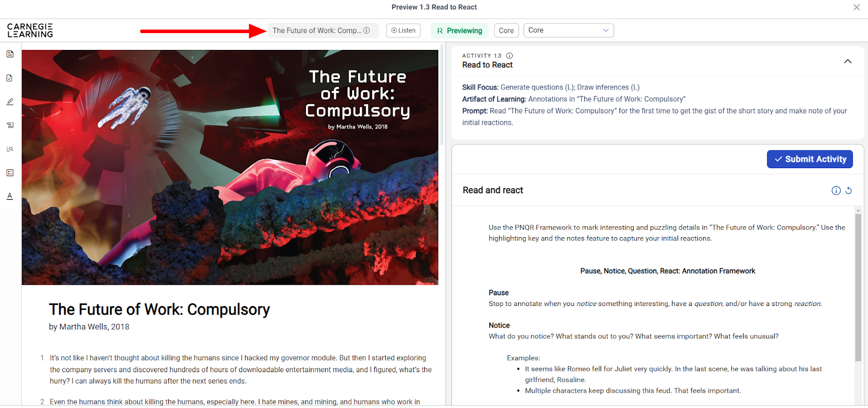Screen dimensions: 868x408
Task: Open the document page icon in the sidebar
Action: pos(10,54)
